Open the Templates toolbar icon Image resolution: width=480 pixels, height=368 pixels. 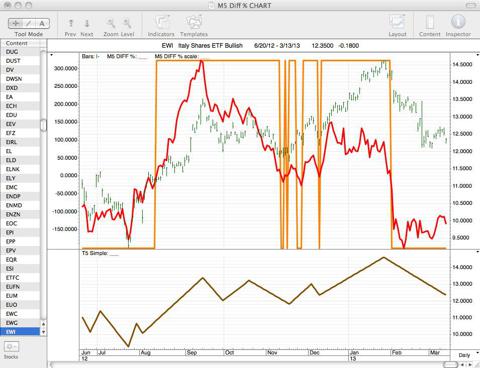(194, 23)
